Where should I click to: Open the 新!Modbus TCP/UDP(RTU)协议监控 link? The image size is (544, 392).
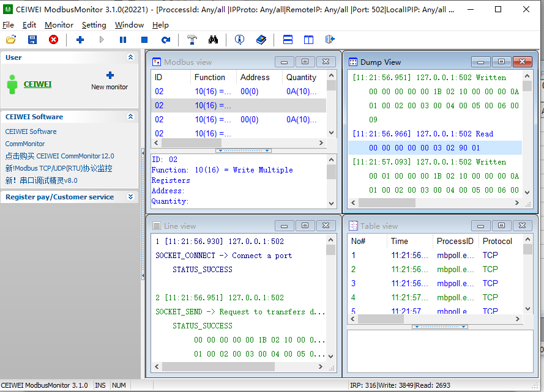pyautogui.click(x=59, y=168)
